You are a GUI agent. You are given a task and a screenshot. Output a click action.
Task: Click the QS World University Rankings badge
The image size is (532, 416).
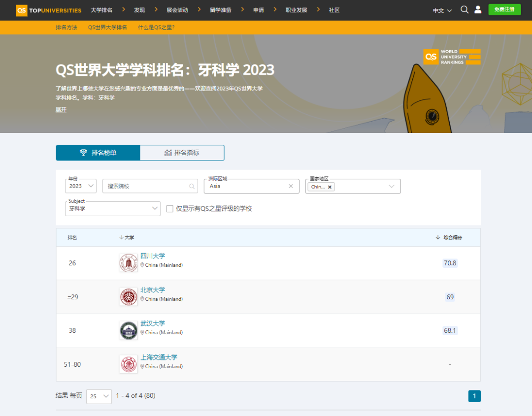(452, 57)
